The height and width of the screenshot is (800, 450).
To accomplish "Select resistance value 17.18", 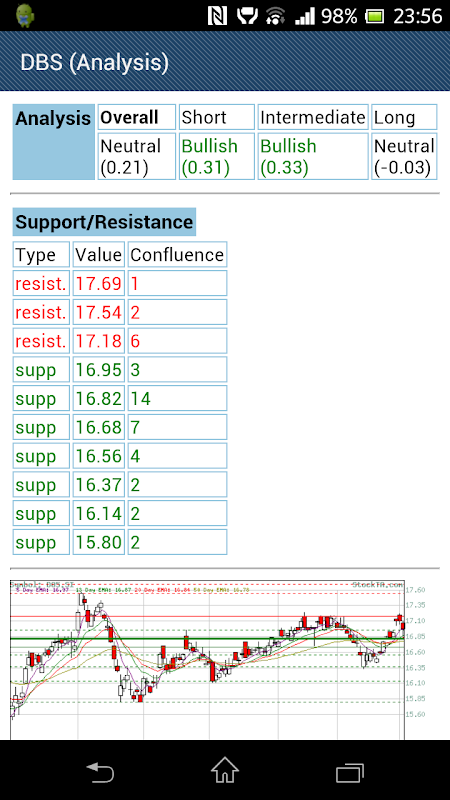I will (x=99, y=340).
